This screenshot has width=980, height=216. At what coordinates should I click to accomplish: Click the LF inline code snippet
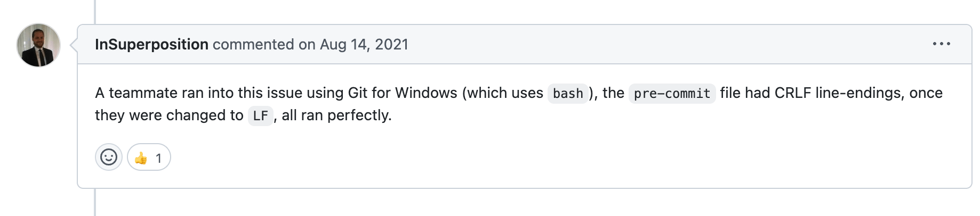260,116
